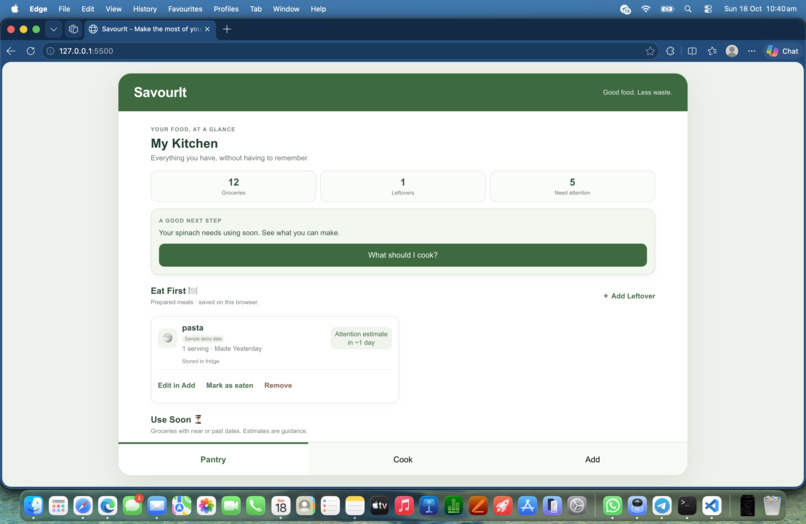Open Telegram from the Dock

tap(662, 506)
